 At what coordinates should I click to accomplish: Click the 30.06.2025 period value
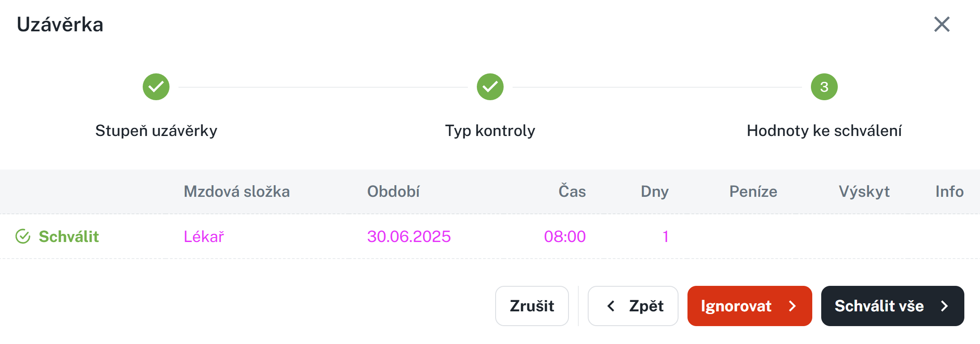point(409,237)
